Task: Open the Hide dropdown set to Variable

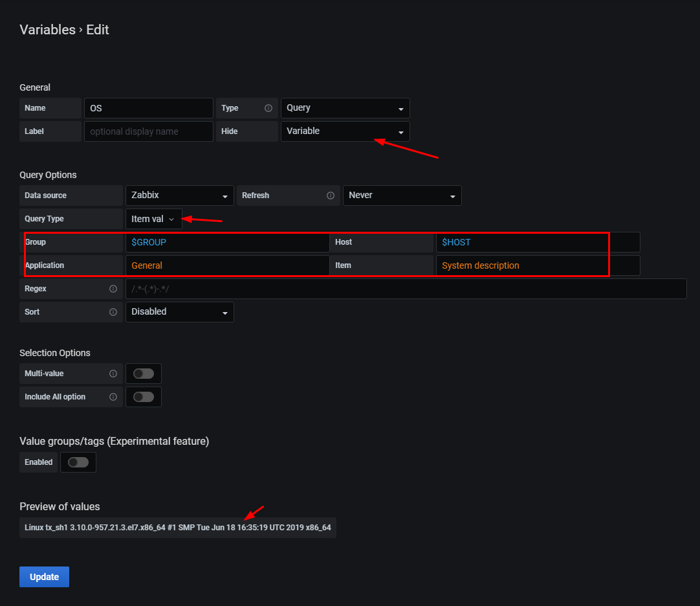Action: [345, 131]
